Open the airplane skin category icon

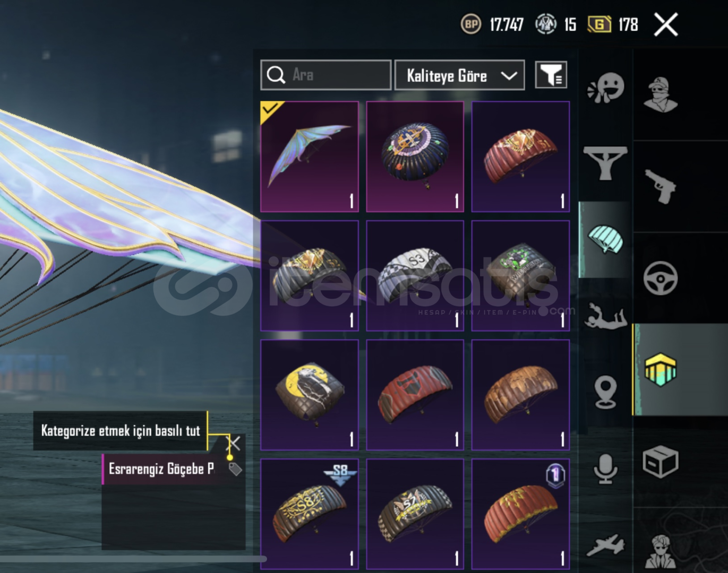tap(605, 545)
